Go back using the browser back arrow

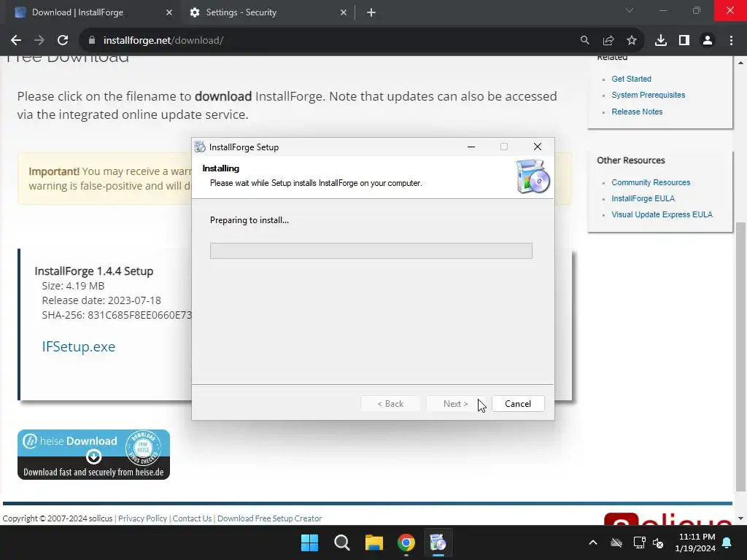(16, 41)
